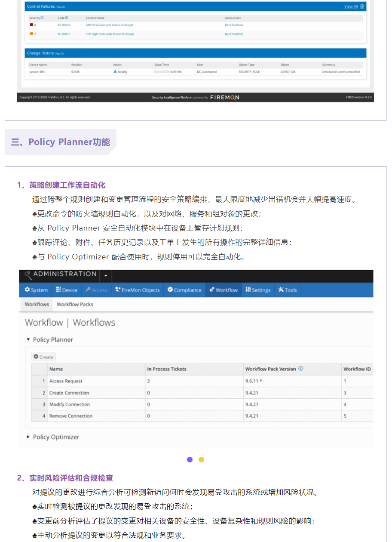Click the Cel307-128 object cell
The width and height of the screenshot is (392, 542).
click(288, 72)
